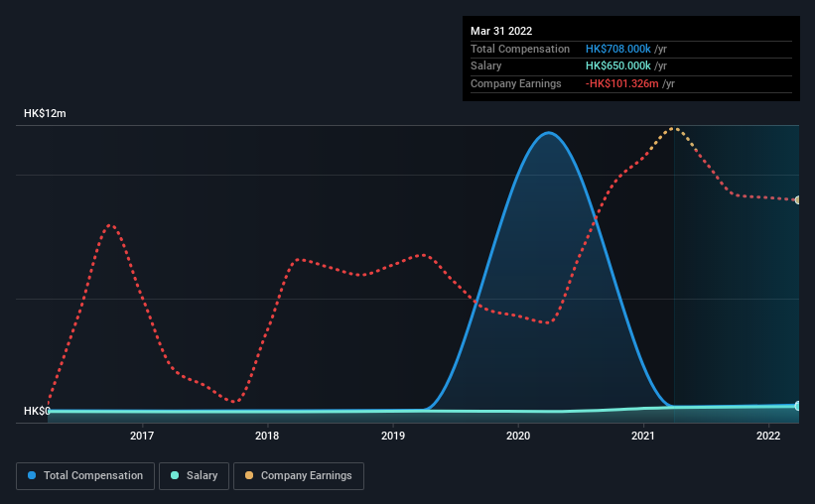Click the -HK$101.326m earnings value
Screen dimensions: 815x504
tap(622, 83)
